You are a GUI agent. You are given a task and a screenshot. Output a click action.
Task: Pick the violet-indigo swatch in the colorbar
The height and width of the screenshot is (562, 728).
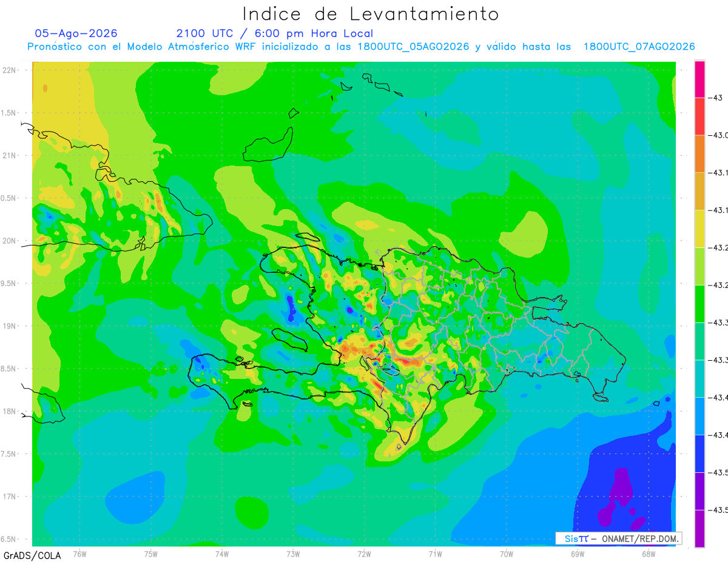pos(699,491)
